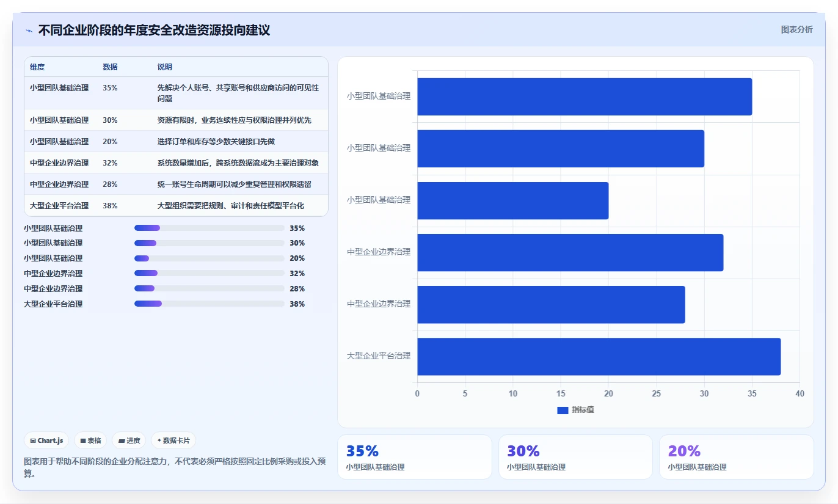838x504 pixels.
Task: Open the 图表分析 label in header
Action: [796, 29]
